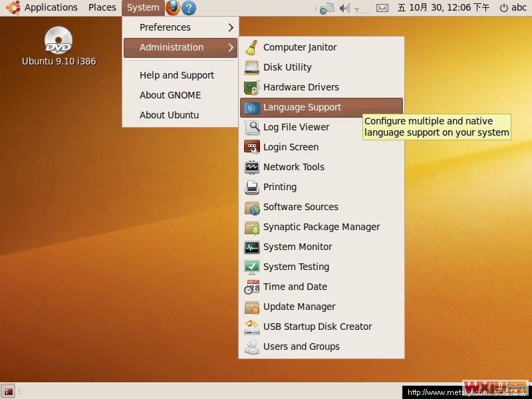The width and height of the screenshot is (532, 399).
Task: Click the Disk Utility drive icon
Action: tap(251, 67)
